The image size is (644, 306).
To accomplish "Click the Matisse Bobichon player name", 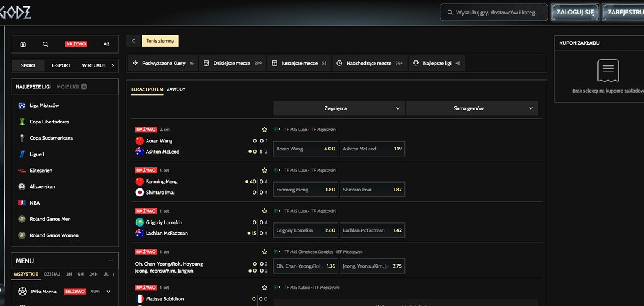I will point(165,299).
